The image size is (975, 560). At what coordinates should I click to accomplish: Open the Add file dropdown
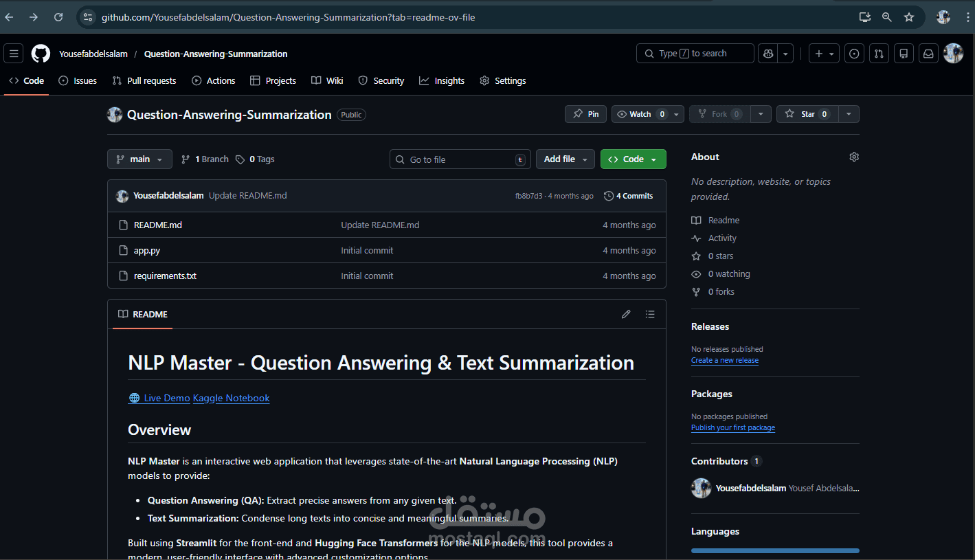(x=565, y=159)
